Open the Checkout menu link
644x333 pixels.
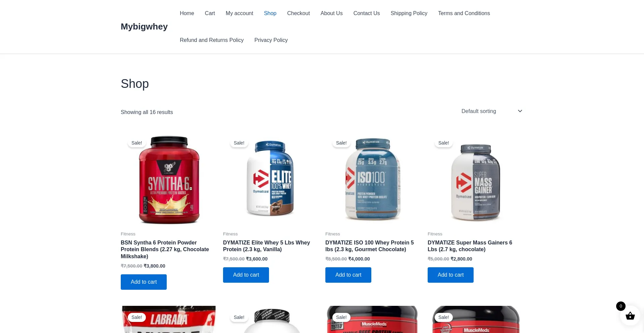[x=299, y=13]
